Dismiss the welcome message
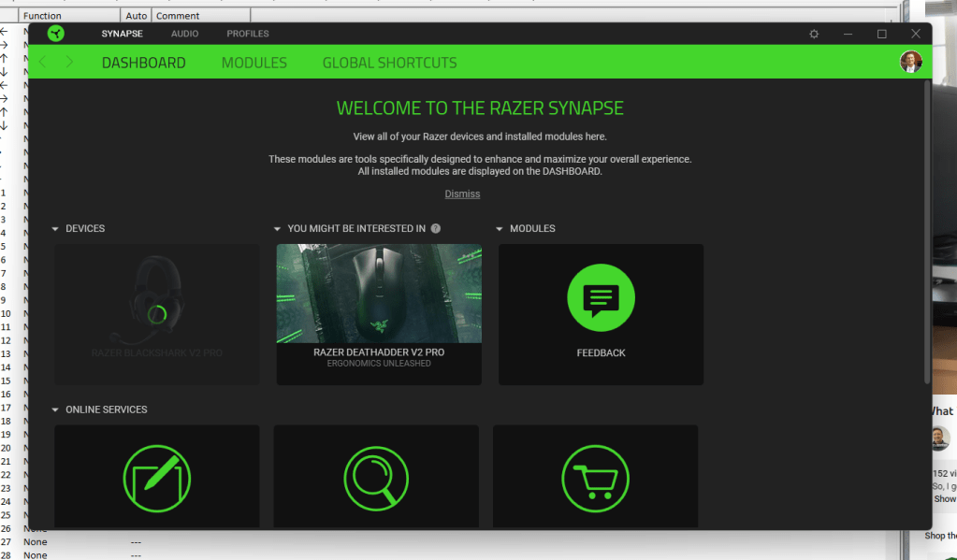The height and width of the screenshot is (560, 957). tap(462, 194)
